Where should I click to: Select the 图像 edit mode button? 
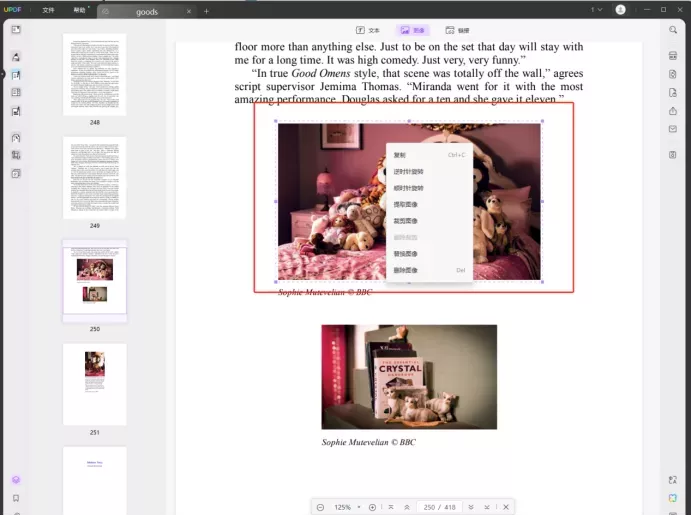click(x=413, y=31)
